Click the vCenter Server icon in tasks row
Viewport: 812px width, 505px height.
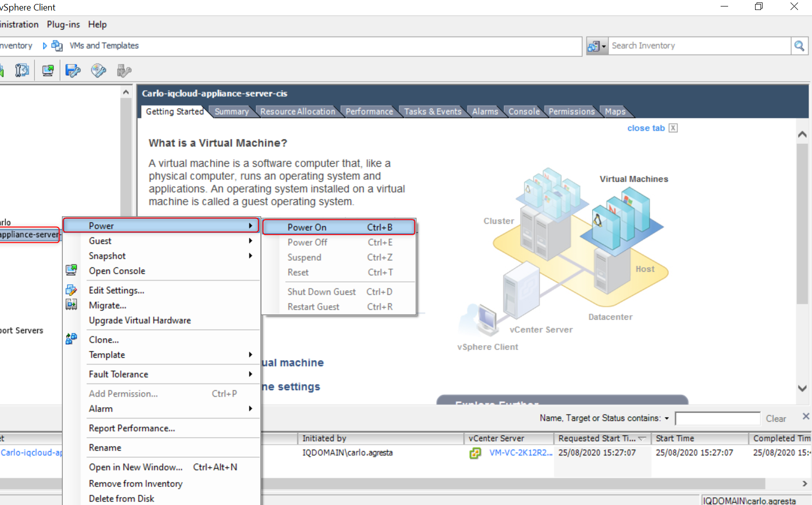(475, 453)
